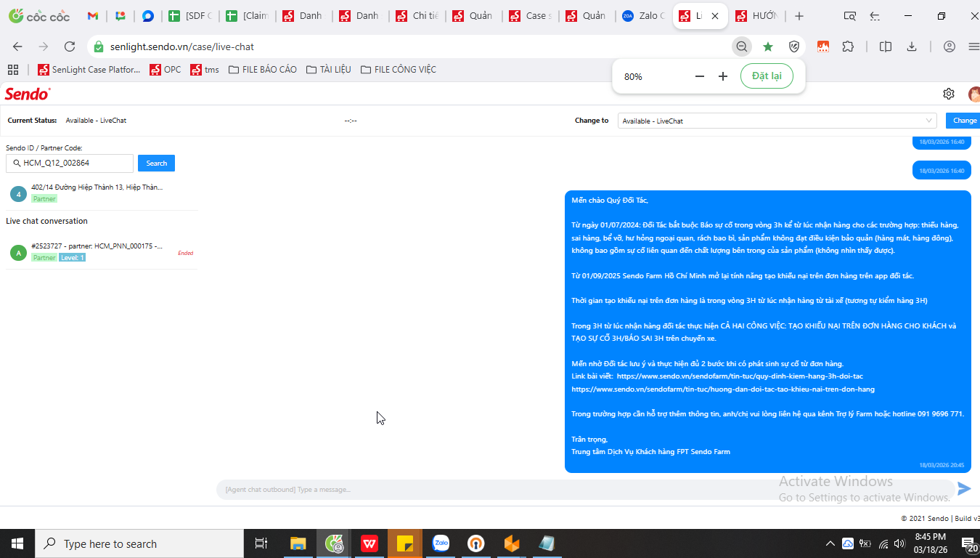The image size is (980, 558).
Task: Close the active live-chat tab
Action: (x=715, y=16)
